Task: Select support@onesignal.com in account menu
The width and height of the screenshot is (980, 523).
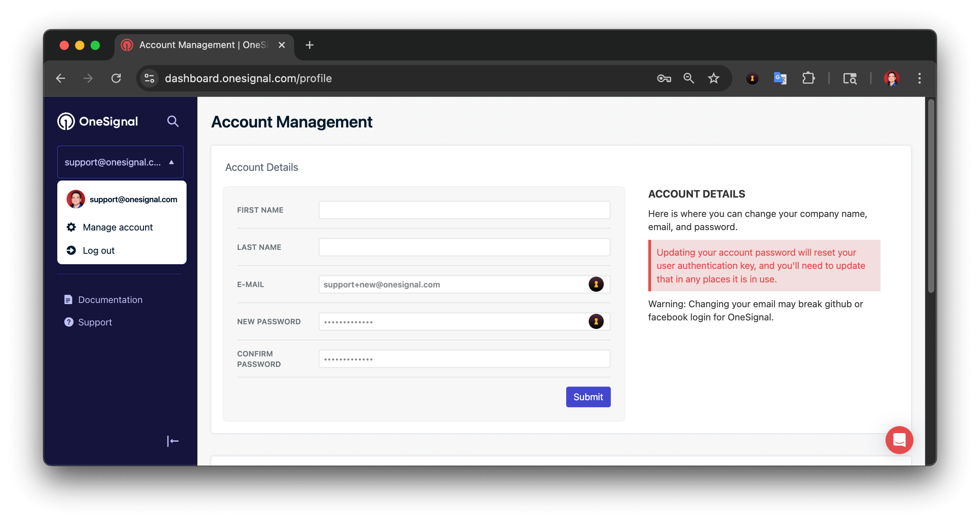Action: click(133, 199)
